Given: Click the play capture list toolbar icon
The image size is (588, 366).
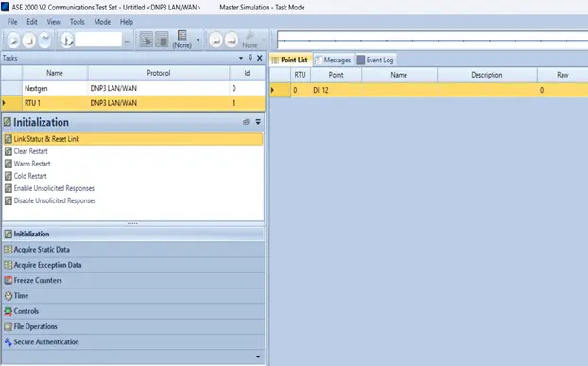Looking at the screenshot, I should [147, 40].
